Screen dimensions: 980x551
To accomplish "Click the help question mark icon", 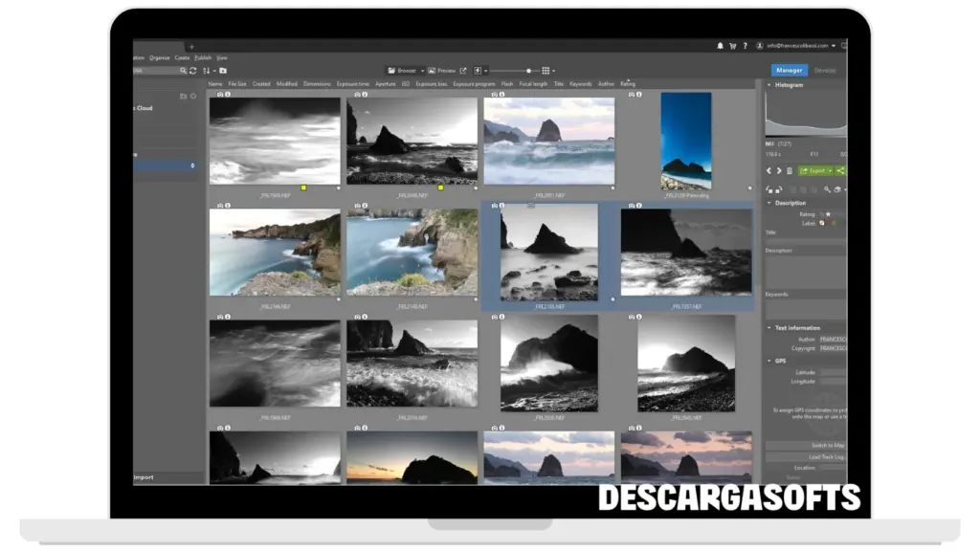I will [x=745, y=46].
